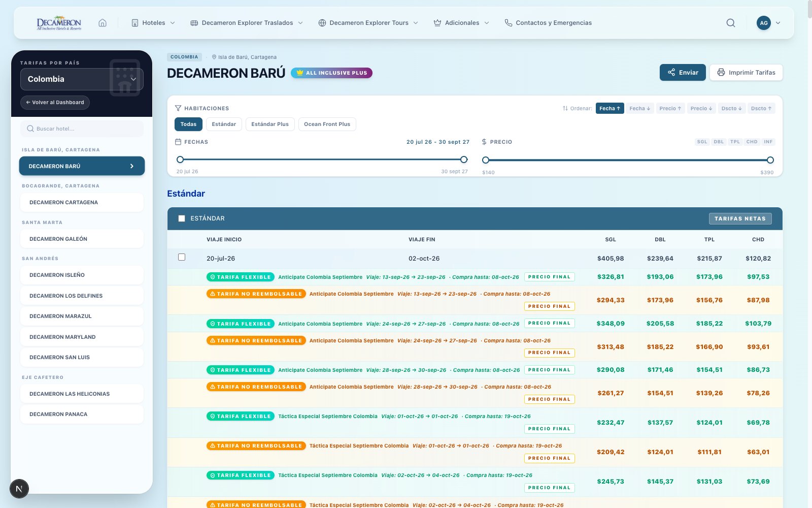Open DECAMERON ISLEÑO hotel
This screenshot has height=508, width=812.
(x=82, y=275)
